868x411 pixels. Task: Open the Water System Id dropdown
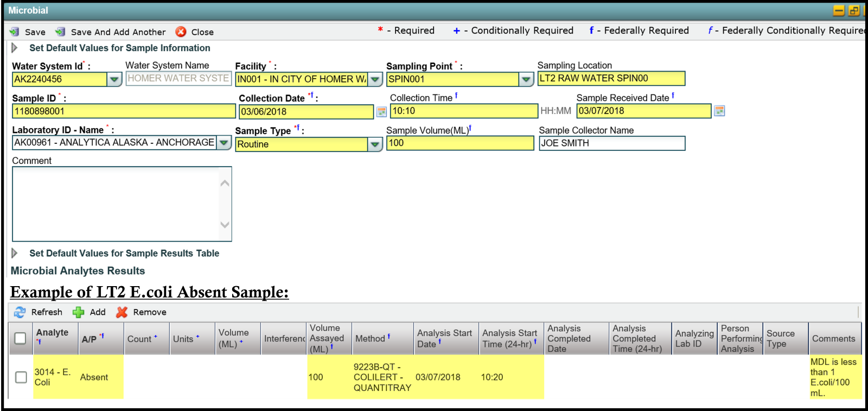coord(114,80)
